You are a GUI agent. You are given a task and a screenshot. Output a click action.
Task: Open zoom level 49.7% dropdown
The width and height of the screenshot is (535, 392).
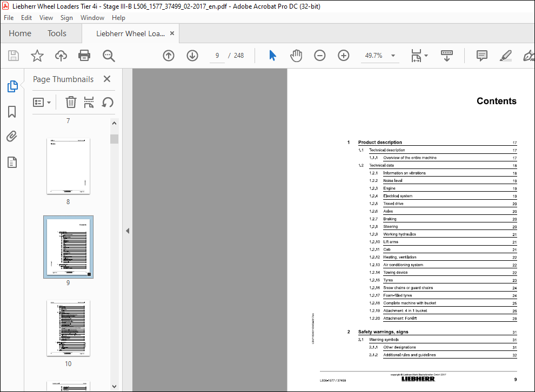tap(393, 56)
